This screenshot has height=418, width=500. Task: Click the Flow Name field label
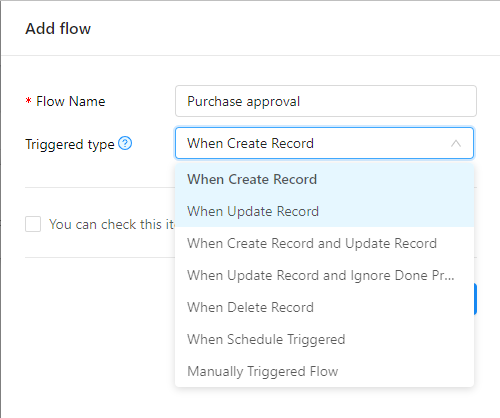[x=71, y=101]
